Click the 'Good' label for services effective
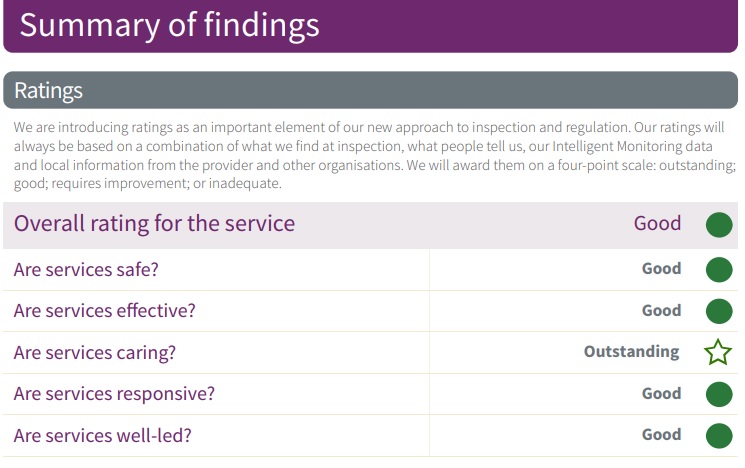Screen dimensions: 745x468 pyautogui.click(x=661, y=310)
